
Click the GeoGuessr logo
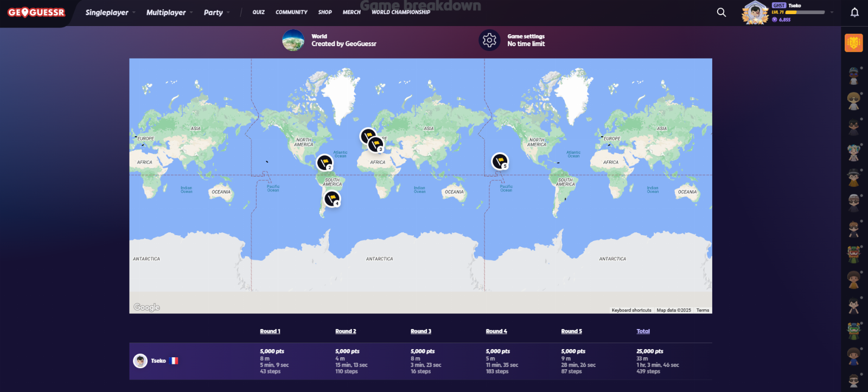click(36, 12)
